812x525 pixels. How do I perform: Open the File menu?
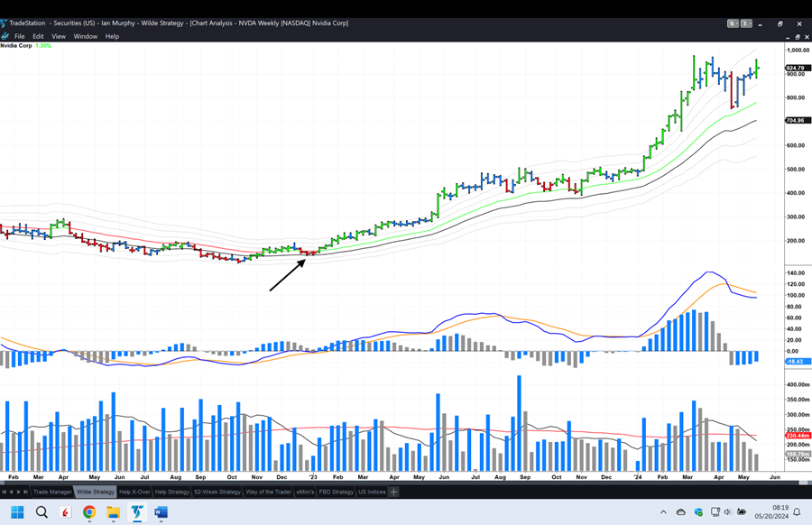pos(20,36)
